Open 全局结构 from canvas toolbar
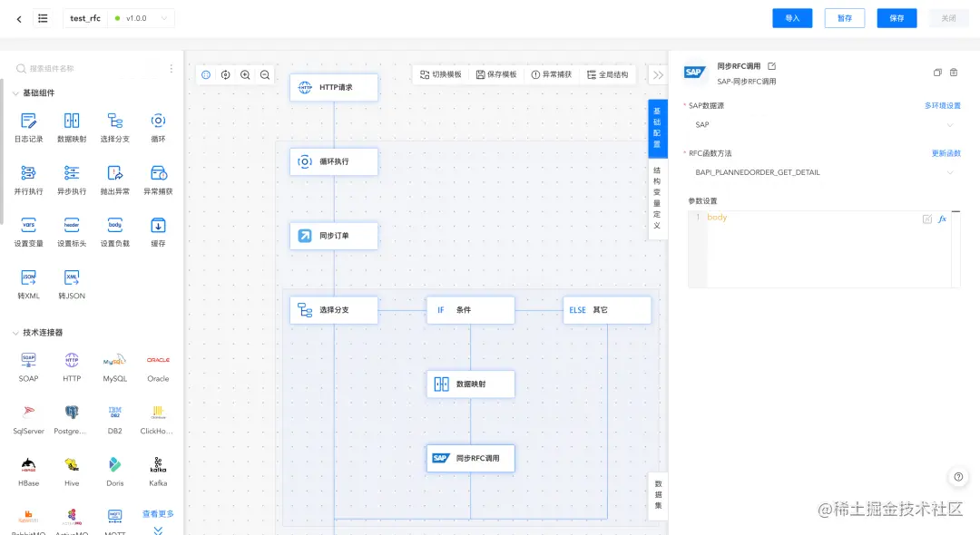 [x=607, y=75]
